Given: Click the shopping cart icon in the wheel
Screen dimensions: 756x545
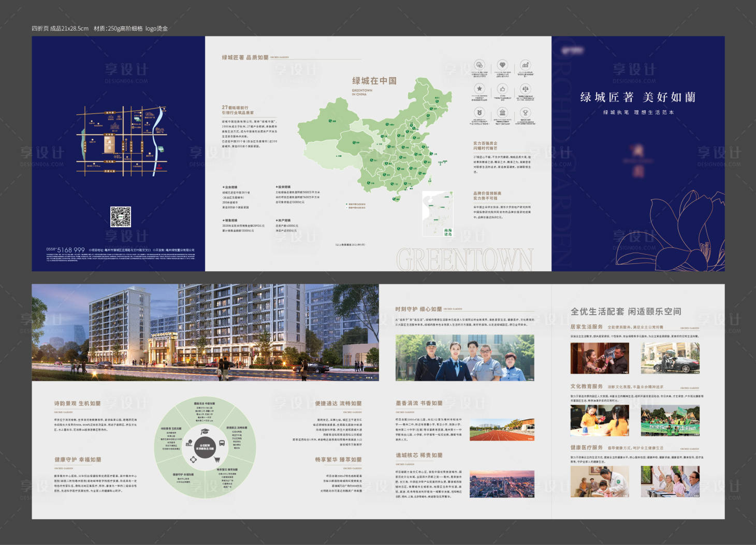Looking at the screenshot, I should point(217,460).
